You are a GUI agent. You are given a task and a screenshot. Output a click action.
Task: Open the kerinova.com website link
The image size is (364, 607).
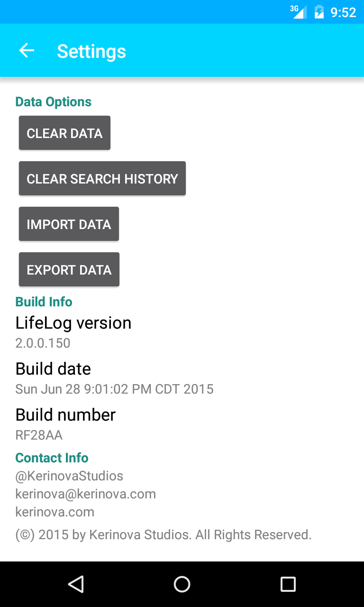click(x=55, y=512)
